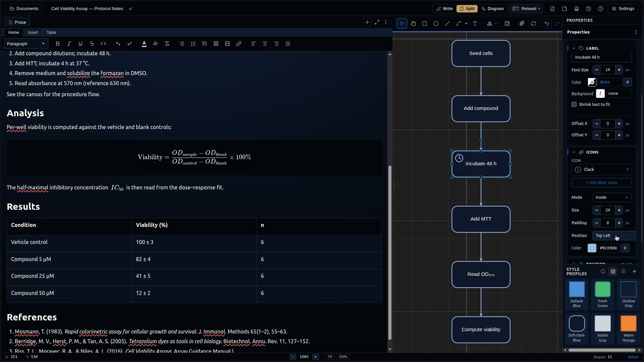The image size is (644, 362).
Task: Click the import document icon
Action: coord(552,9)
